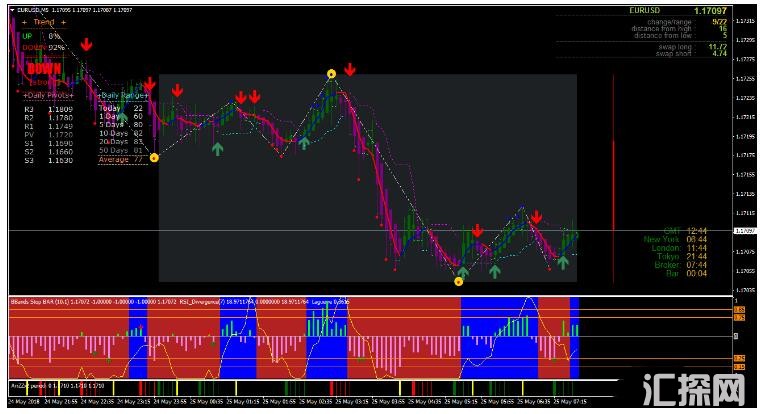
Task: Click the yellow dot at the chart's lowest trough
Action: click(459, 281)
